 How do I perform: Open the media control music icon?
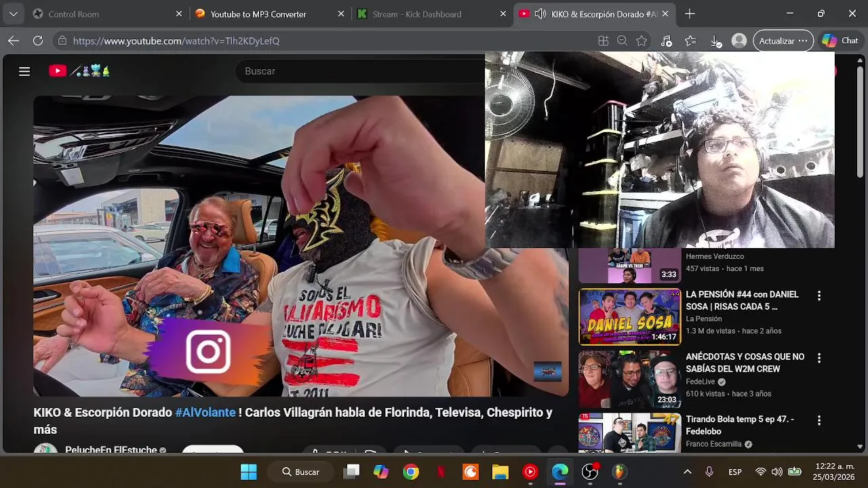(x=667, y=41)
